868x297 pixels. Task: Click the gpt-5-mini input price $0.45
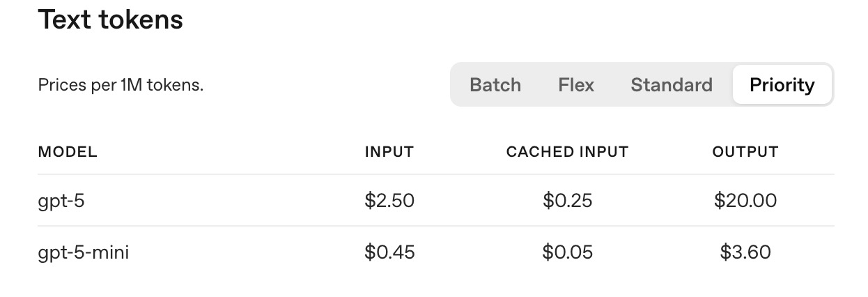point(389,252)
